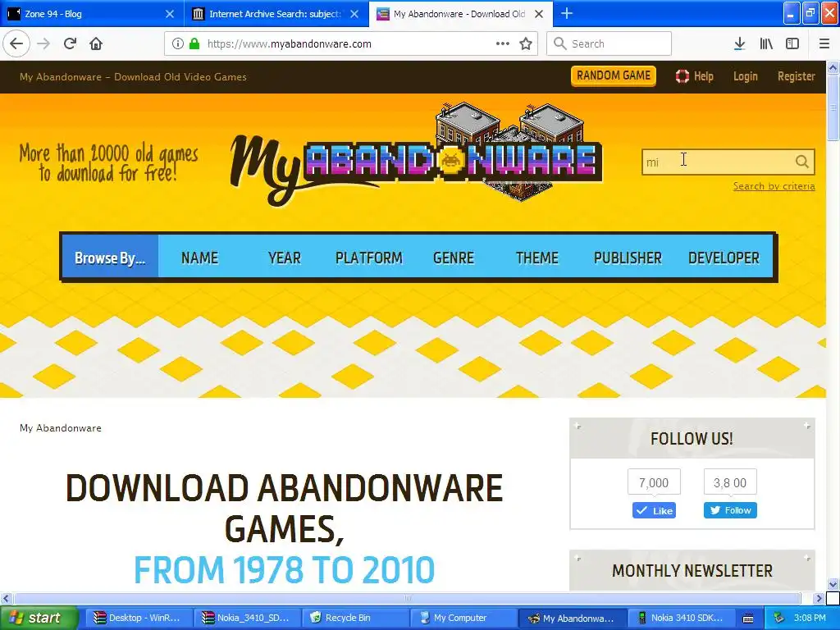Browse games by THEME
840x630 pixels.
click(x=536, y=258)
